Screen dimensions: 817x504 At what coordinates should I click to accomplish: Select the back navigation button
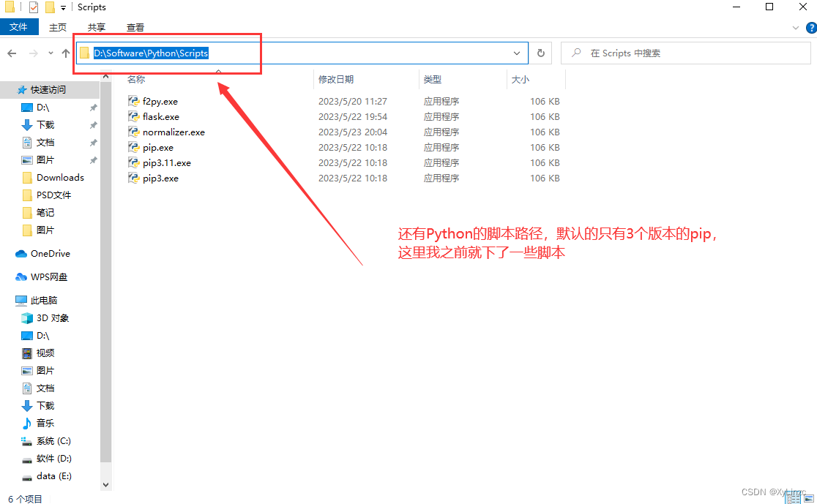tap(12, 53)
